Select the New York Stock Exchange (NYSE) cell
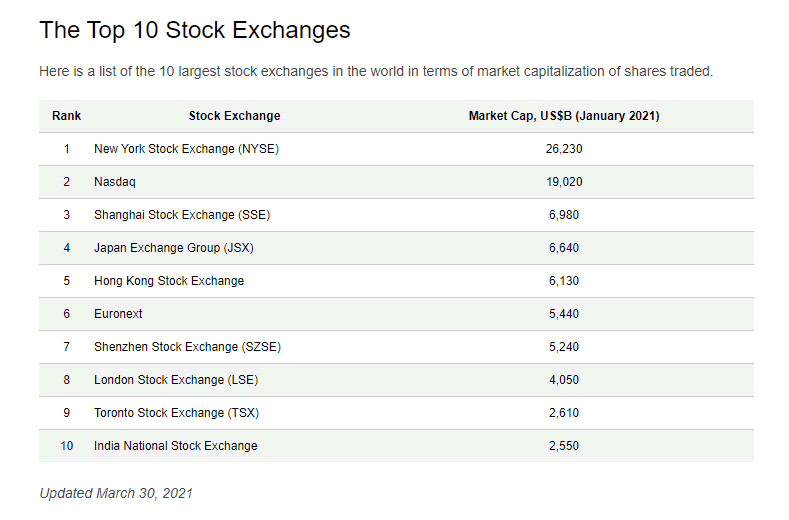This screenshot has width=789, height=520. 186,149
